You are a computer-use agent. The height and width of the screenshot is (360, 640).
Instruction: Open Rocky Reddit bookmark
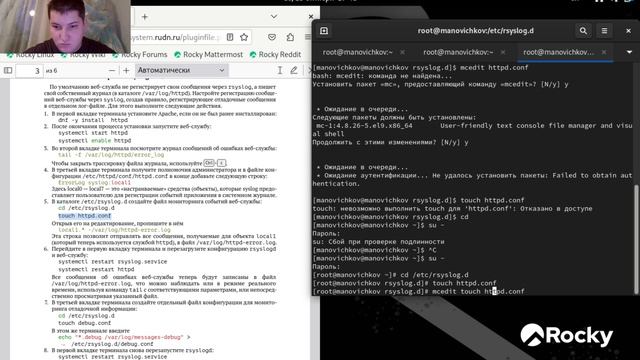(x=276, y=54)
